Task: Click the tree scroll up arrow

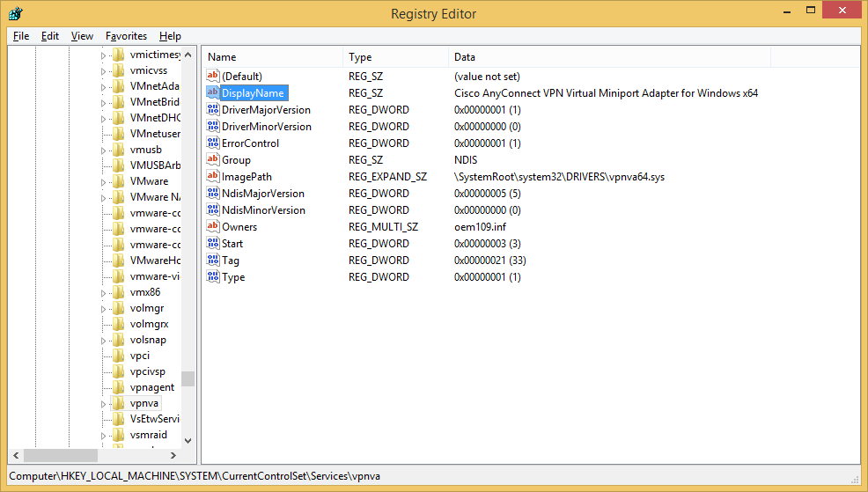Action: click(188, 55)
